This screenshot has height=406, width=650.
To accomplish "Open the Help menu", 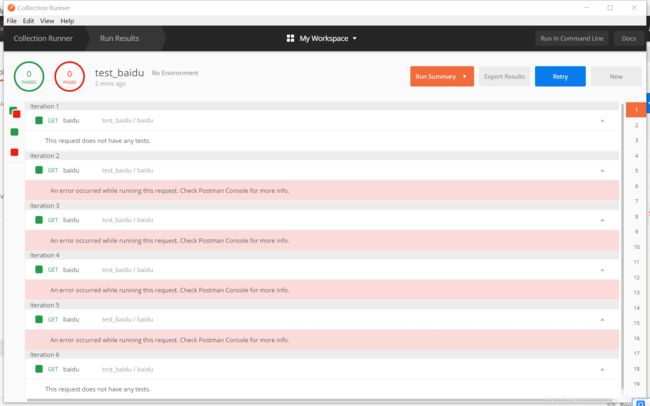I will click(x=67, y=21).
